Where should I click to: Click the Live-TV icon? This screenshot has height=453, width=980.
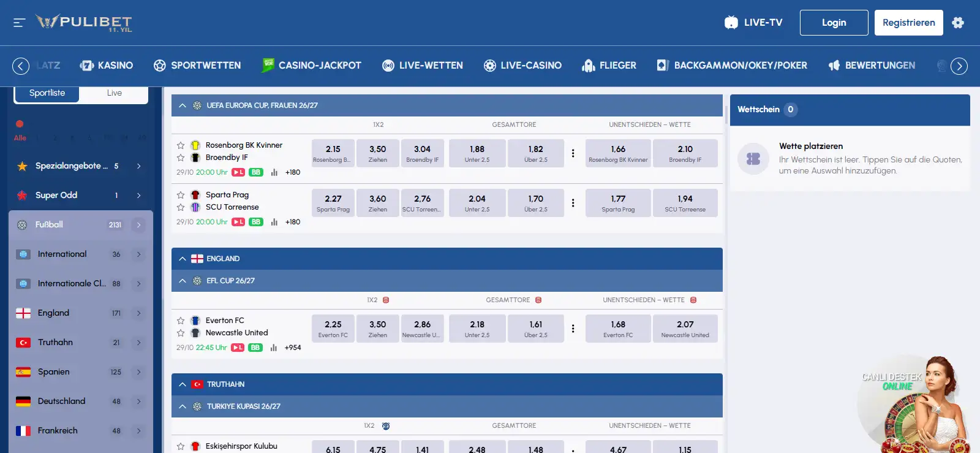point(731,23)
